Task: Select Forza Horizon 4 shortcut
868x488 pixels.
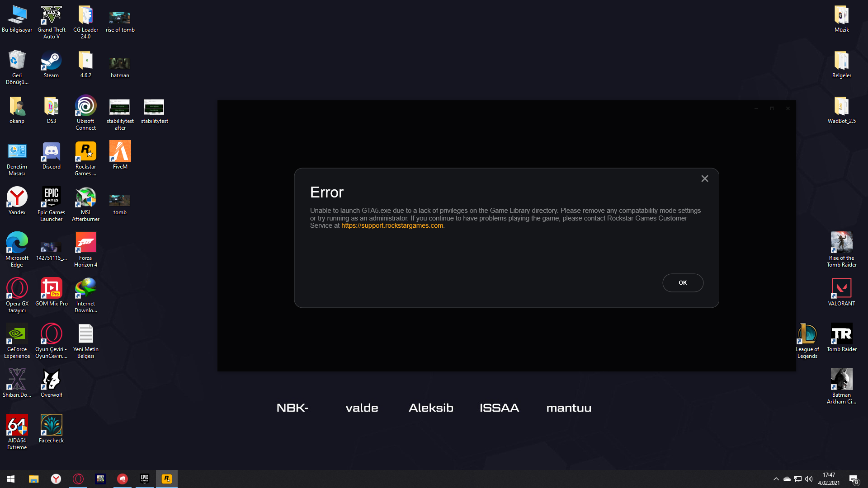Action: tap(85, 243)
